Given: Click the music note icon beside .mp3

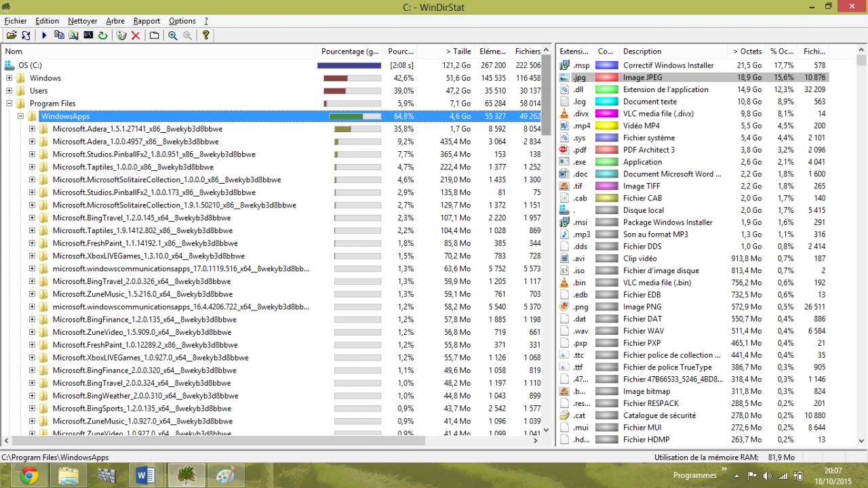Looking at the screenshot, I should [565, 235].
